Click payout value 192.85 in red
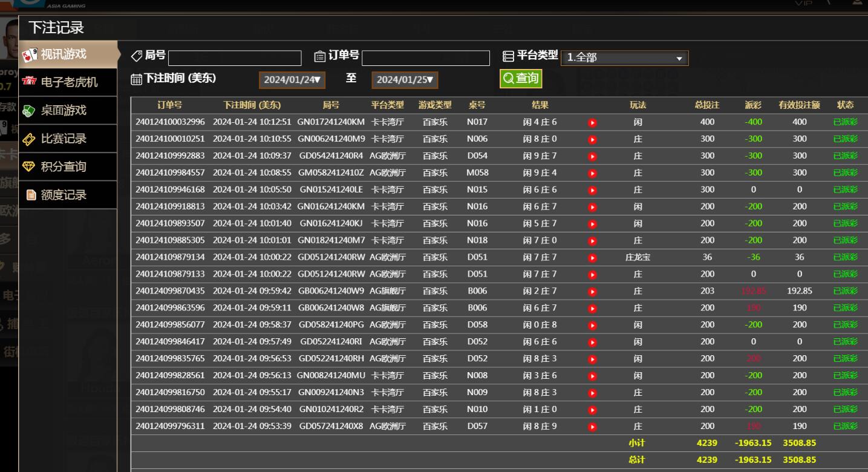868x472 pixels. point(753,292)
